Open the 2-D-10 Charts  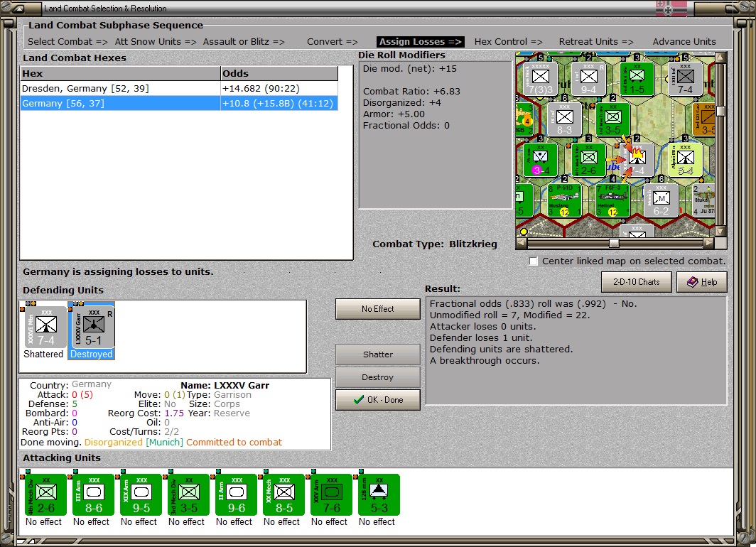[636, 282]
